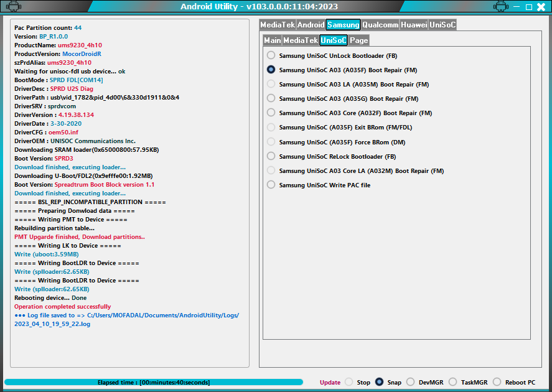Select the UniSoC sub-tab under Samsung
This screenshot has width=552, height=392.
[334, 40]
